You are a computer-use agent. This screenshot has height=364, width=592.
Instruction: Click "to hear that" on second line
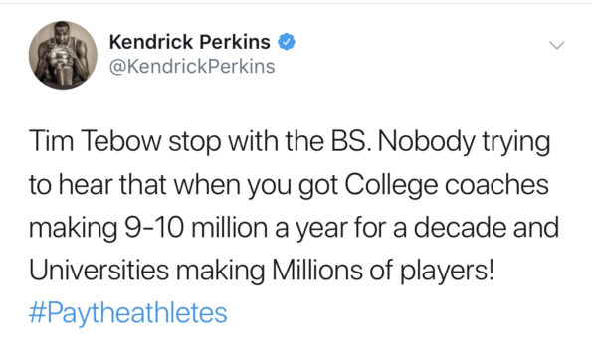98,185
